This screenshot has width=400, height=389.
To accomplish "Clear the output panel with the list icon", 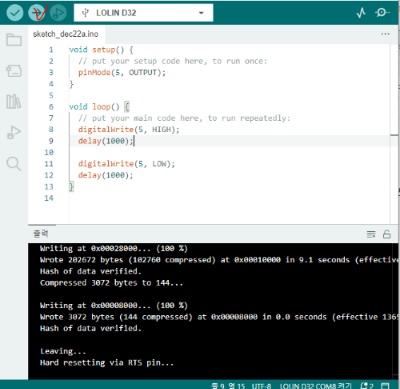I will tap(371, 234).
